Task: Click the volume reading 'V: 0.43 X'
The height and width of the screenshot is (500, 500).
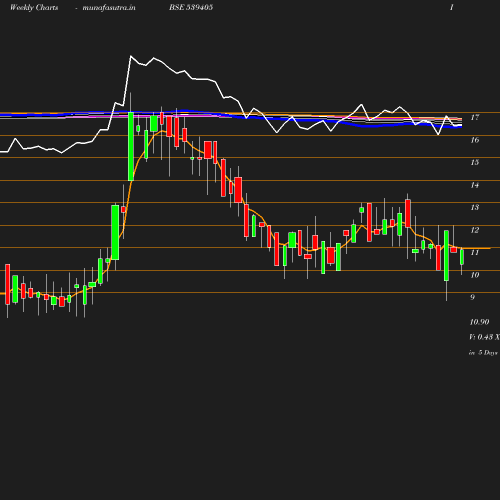Action: click(x=484, y=337)
